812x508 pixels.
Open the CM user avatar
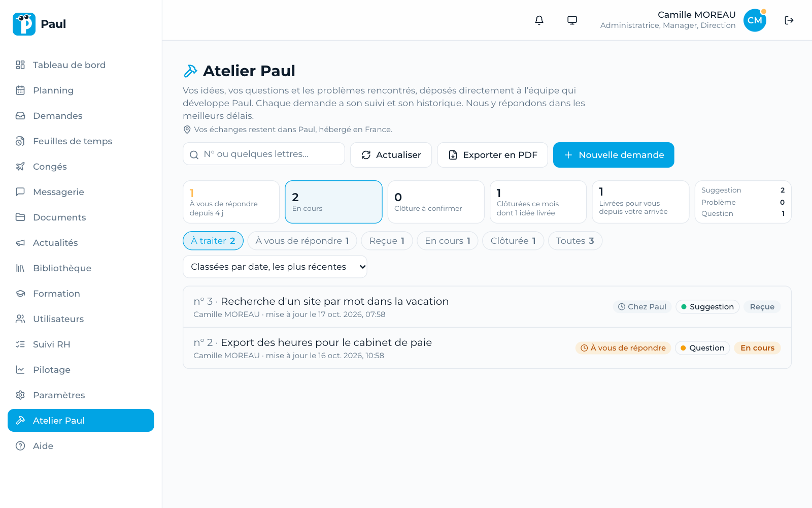point(755,20)
